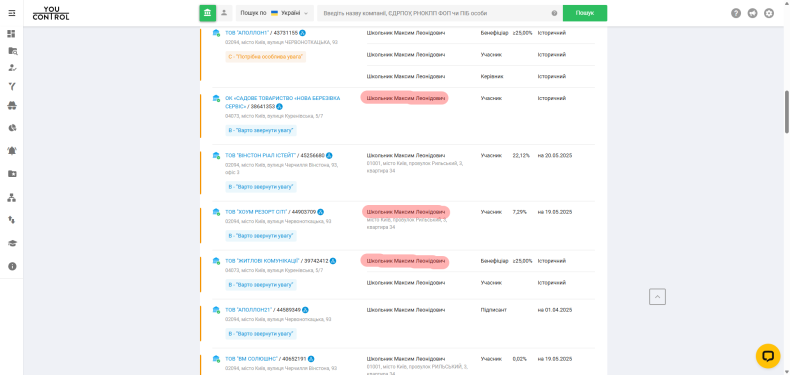790x375 pixels.
Task: Open the announcements megaphone icon
Action: coord(752,14)
